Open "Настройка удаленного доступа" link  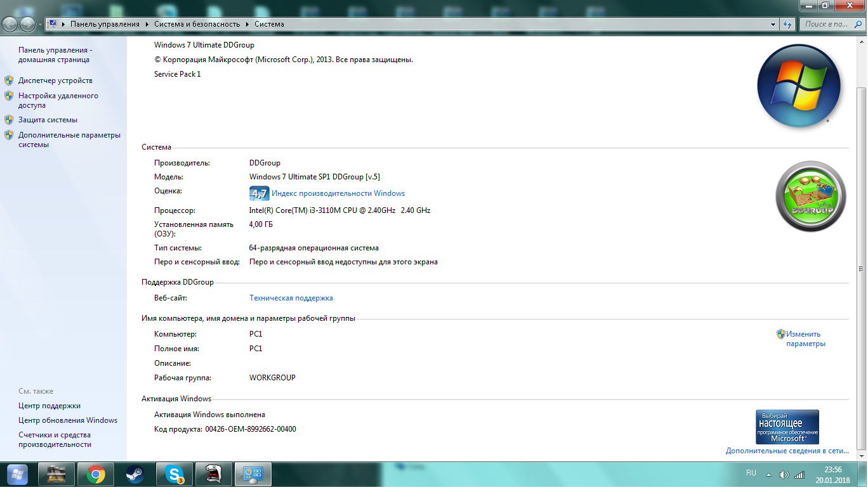tap(58, 100)
